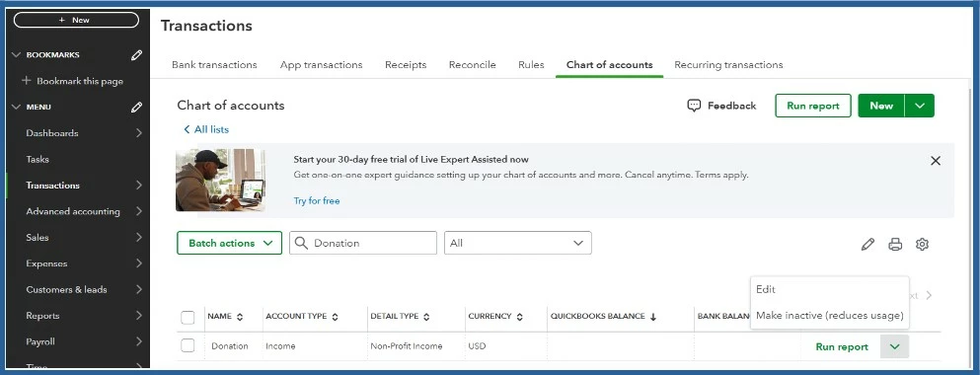Sort by the NAME column arrows
The width and height of the screenshot is (980, 375).
click(x=240, y=317)
